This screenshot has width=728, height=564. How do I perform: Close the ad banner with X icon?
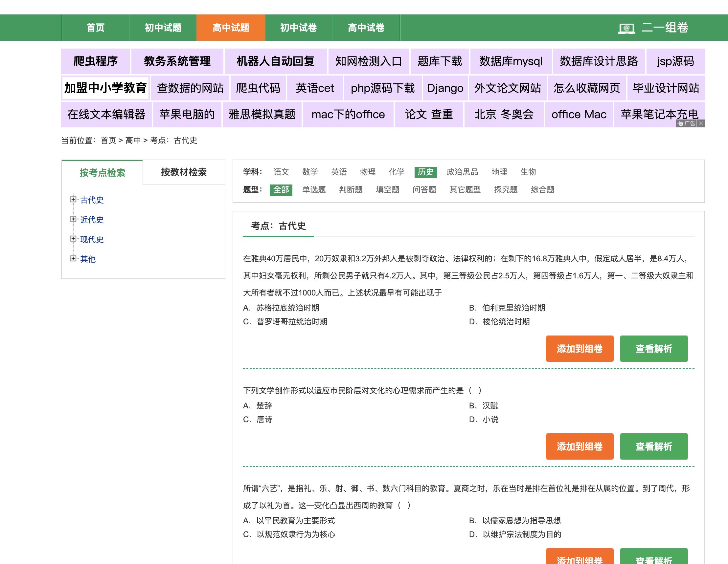tap(701, 123)
